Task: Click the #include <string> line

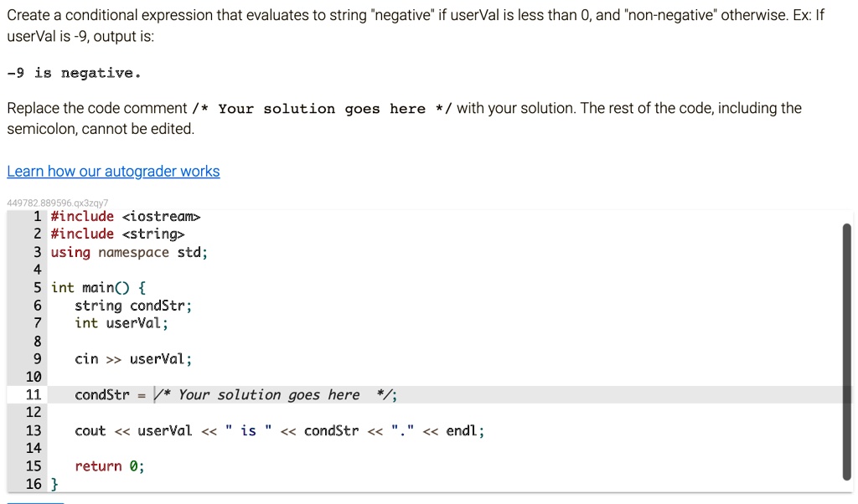Action: (117, 234)
